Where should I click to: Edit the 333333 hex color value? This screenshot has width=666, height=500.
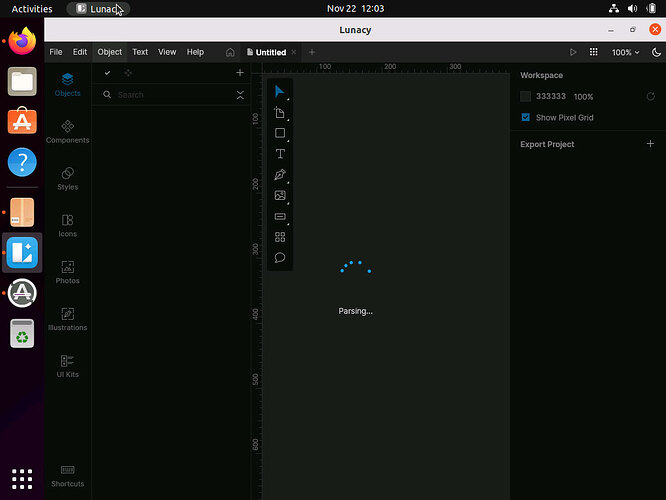(550, 96)
